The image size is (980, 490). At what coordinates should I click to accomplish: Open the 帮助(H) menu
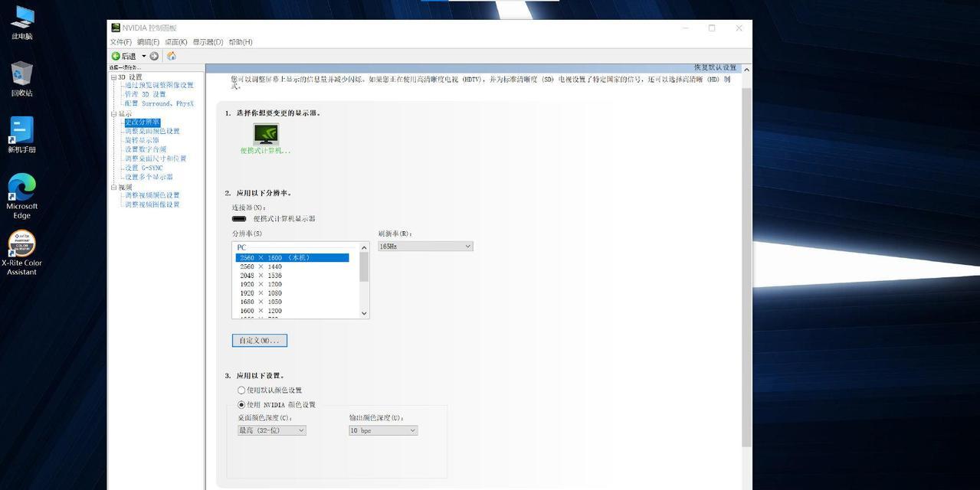point(241,42)
